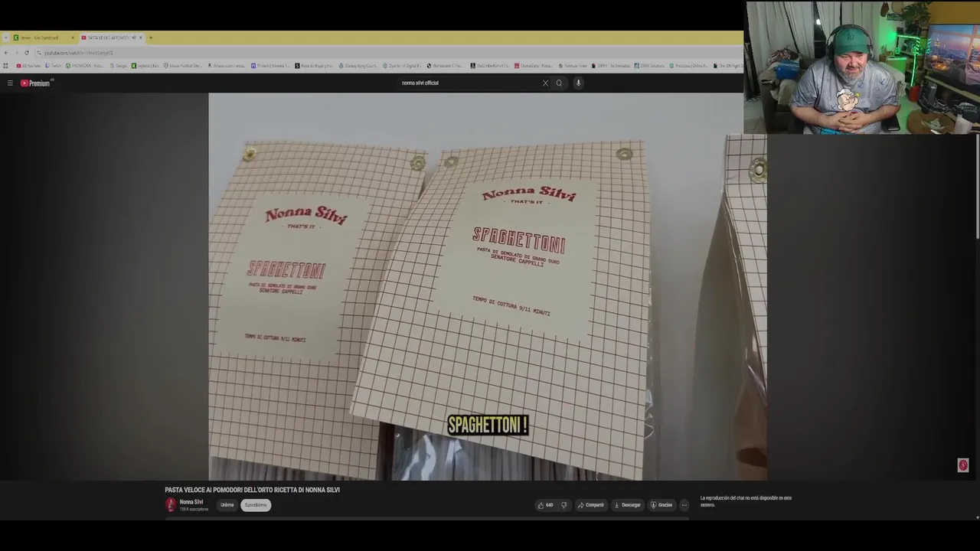This screenshot has height=551, width=980.
Task: Open the Formula-Timer bookmark
Action: point(572,66)
